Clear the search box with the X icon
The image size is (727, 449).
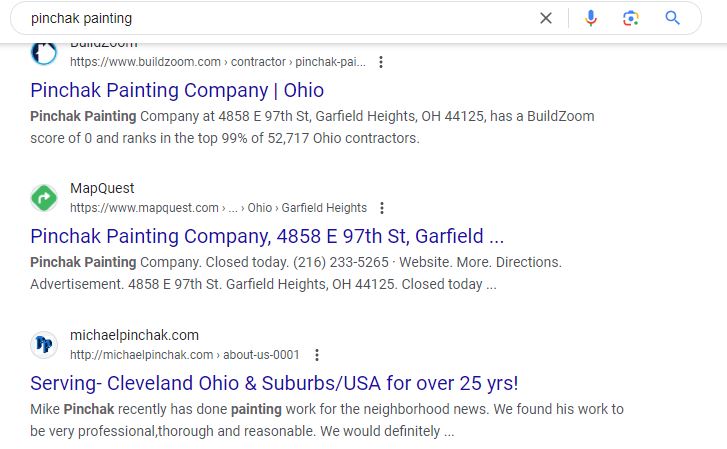546,18
